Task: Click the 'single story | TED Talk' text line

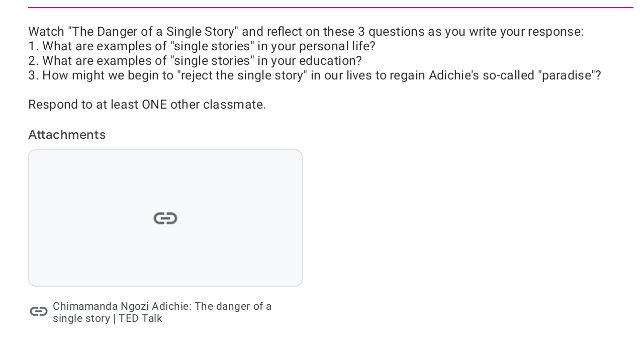Action: 108,318
